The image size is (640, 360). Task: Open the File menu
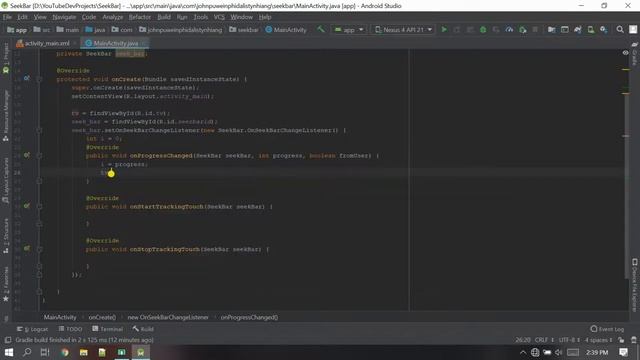[7, 17]
